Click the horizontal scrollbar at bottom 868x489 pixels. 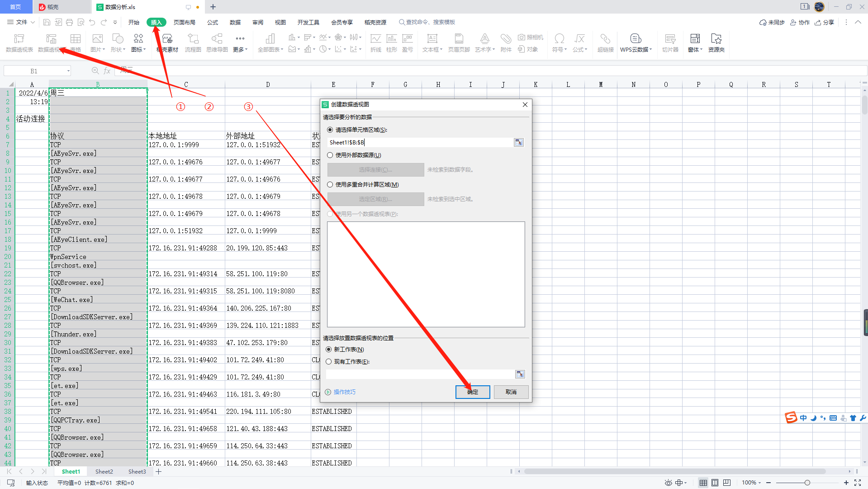674,471
